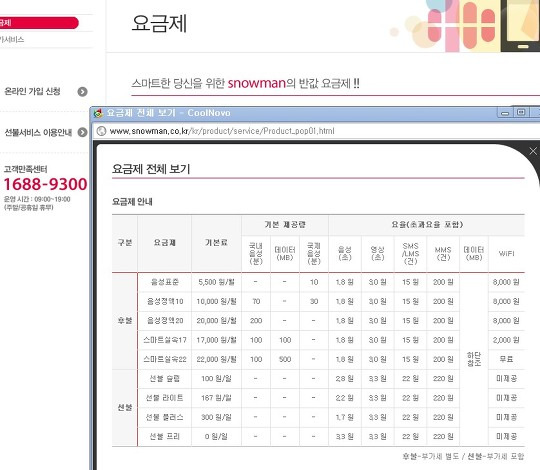Click the arrow icon beside 선불서비스 이용안내
This screenshot has height=470, width=540.
pyautogui.click(x=82, y=132)
